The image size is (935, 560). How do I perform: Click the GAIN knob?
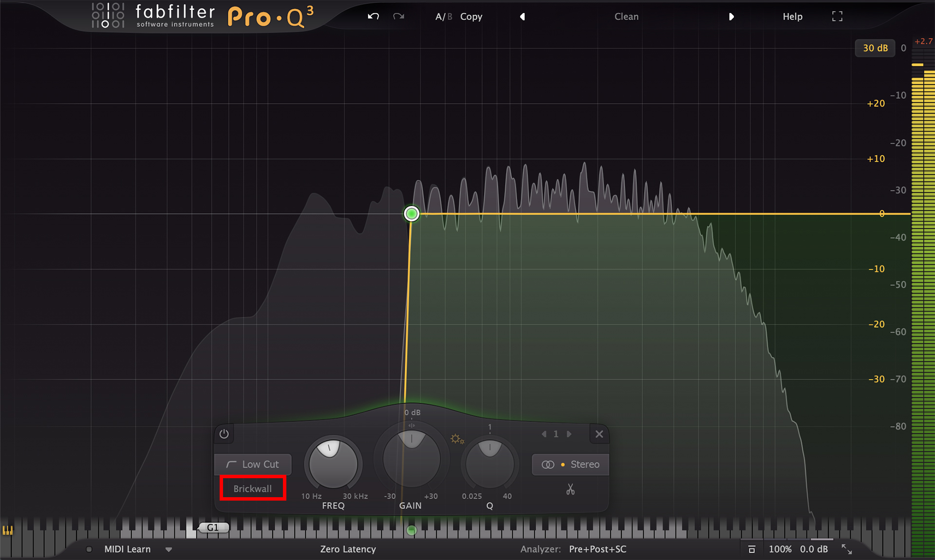(x=411, y=458)
